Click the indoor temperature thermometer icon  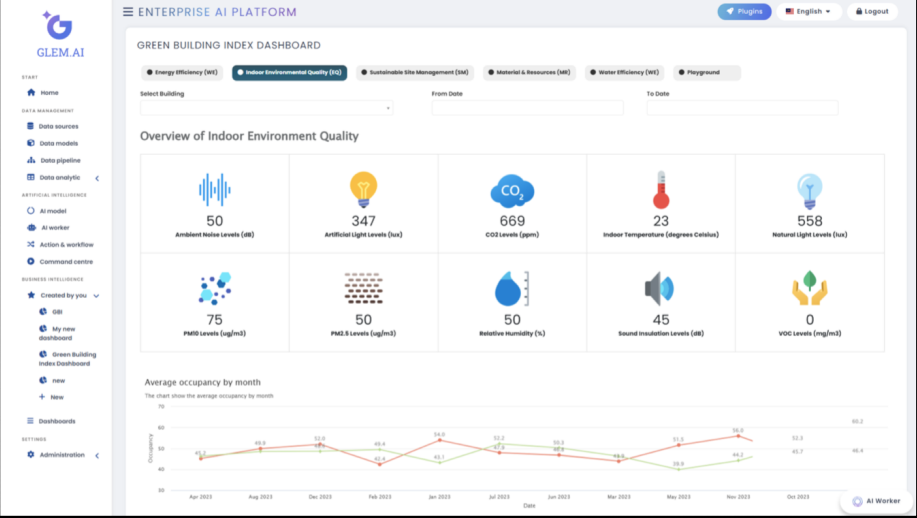(661, 189)
